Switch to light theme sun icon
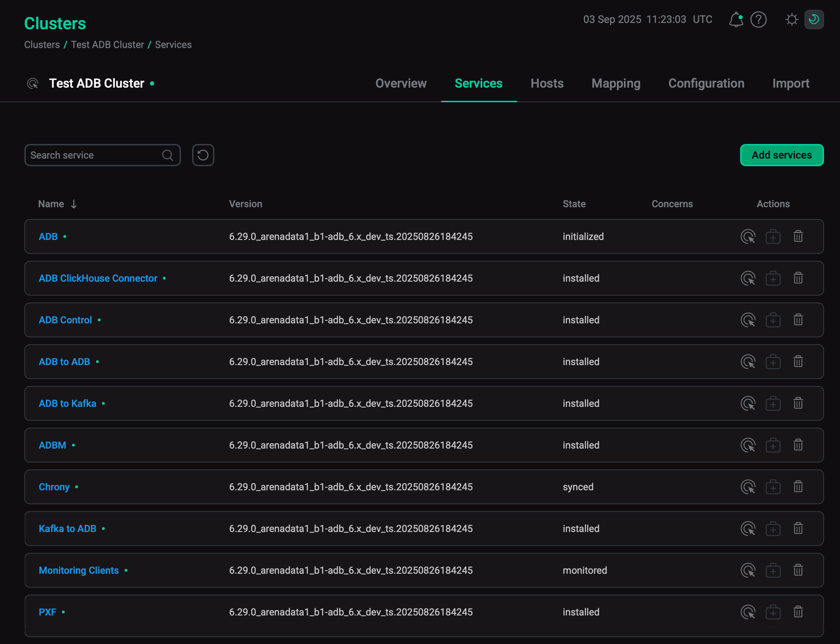The image size is (840, 644). coord(791,19)
